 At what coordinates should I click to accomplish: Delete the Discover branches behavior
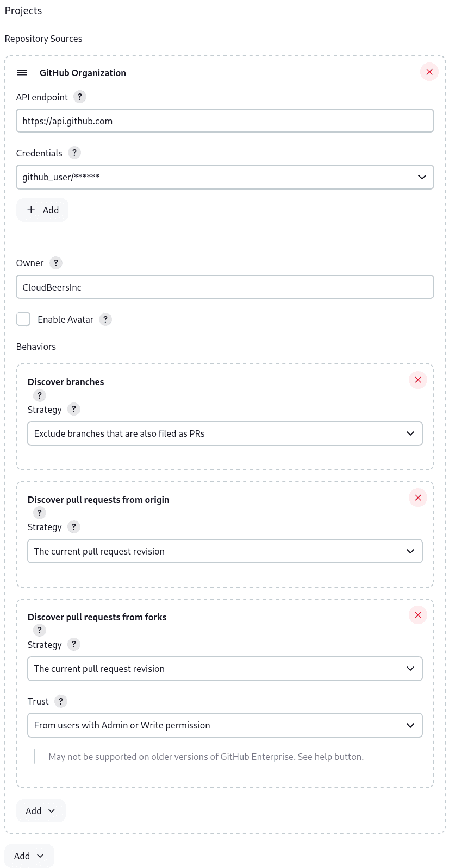coord(417,380)
